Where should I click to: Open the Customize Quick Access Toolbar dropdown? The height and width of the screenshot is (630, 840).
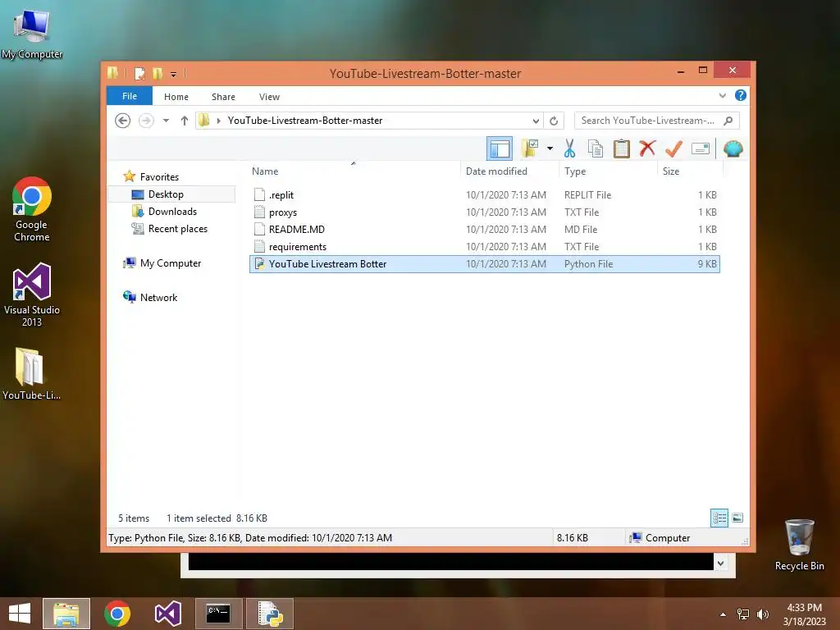pyautogui.click(x=174, y=75)
